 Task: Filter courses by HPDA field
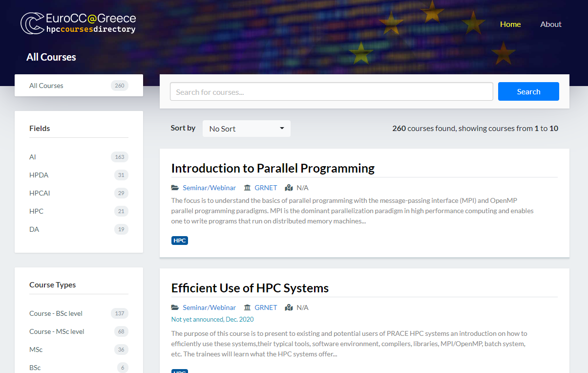40,175
